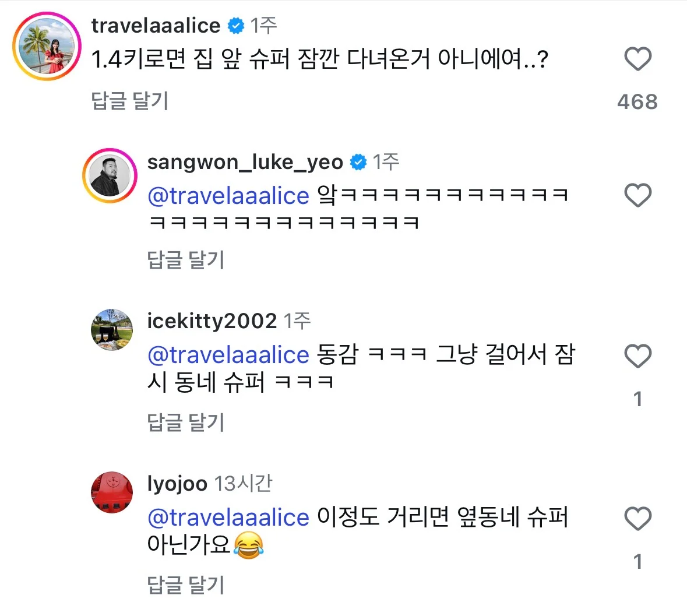The height and width of the screenshot is (616, 687).
Task: Tap @travelaaalice mention in lyojoo's reply
Action: (228, 518)
